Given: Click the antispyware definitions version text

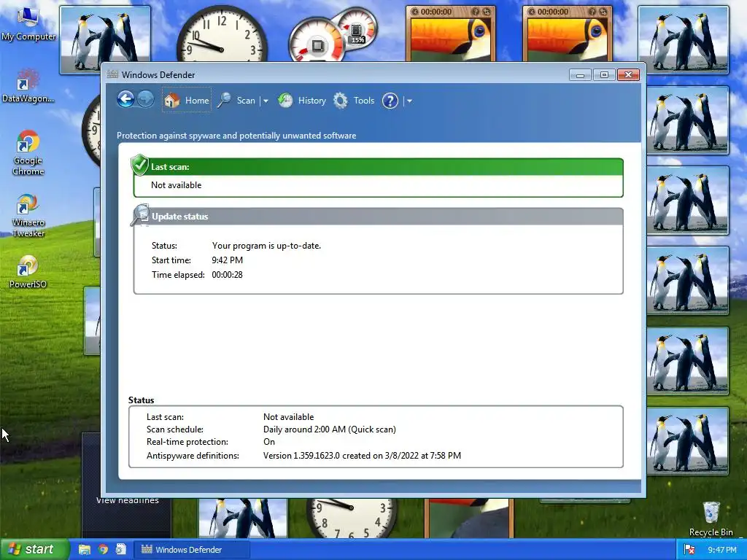Looking at the screenshot, I should point(362,455).
